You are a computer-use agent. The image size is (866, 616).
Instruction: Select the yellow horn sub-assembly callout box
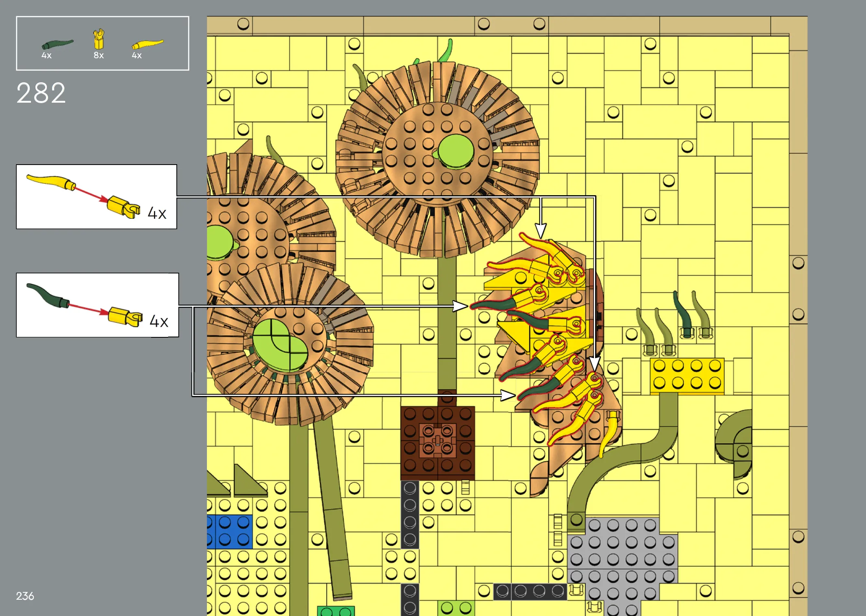coord(96,197)
